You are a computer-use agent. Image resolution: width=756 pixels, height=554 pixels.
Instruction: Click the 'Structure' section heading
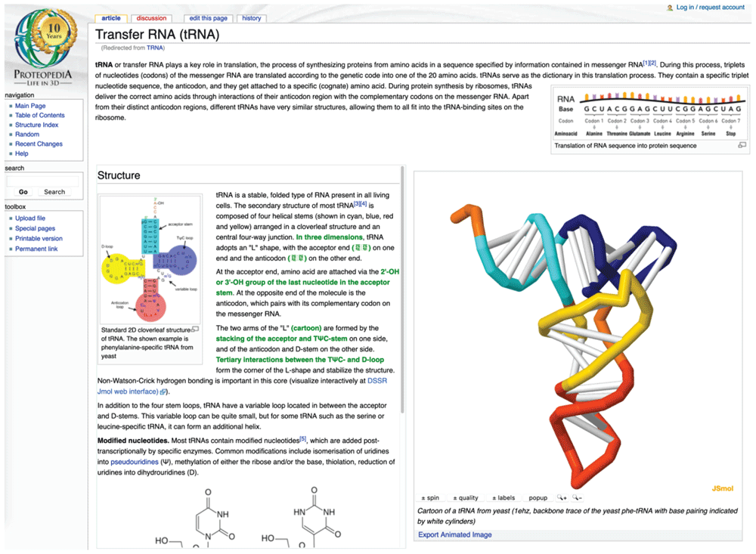pyautogui.click(x=119, y=175)
